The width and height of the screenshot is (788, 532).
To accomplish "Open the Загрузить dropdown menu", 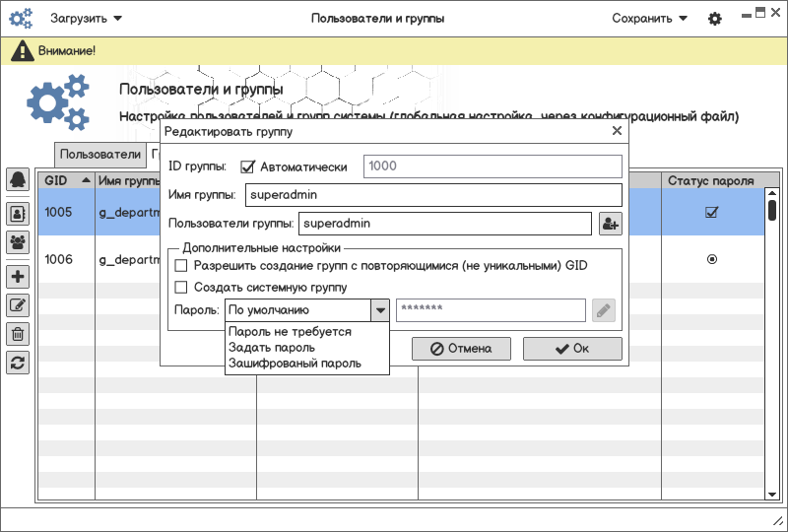I will [x=87, y=19].
